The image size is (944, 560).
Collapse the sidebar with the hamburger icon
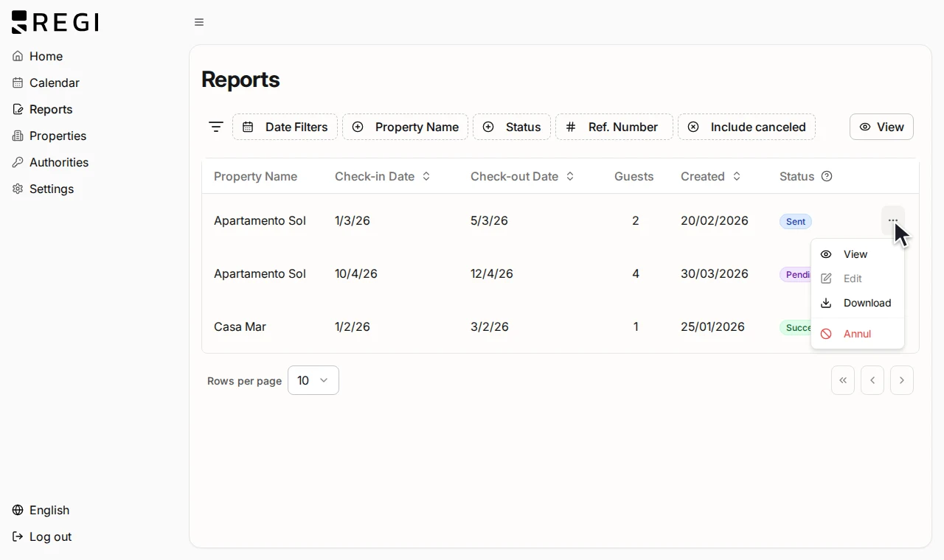coord(199,22)
